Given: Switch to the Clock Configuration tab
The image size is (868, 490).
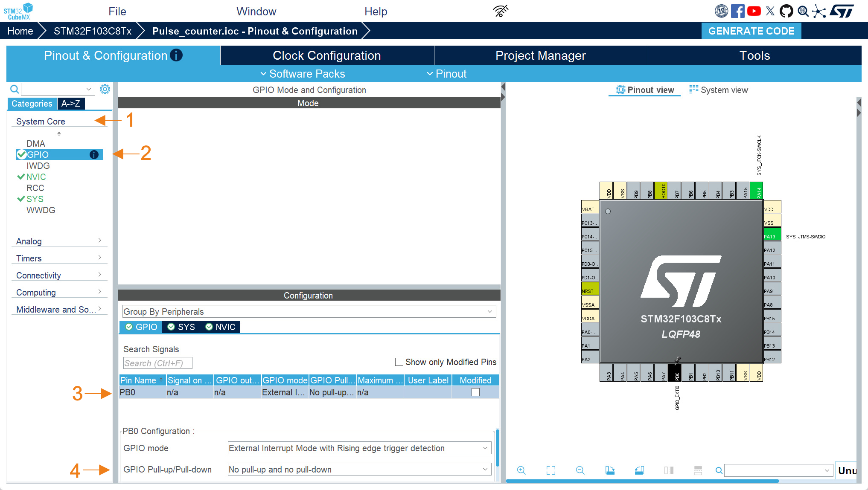Looking at the screenshot, I should [327, 55].
